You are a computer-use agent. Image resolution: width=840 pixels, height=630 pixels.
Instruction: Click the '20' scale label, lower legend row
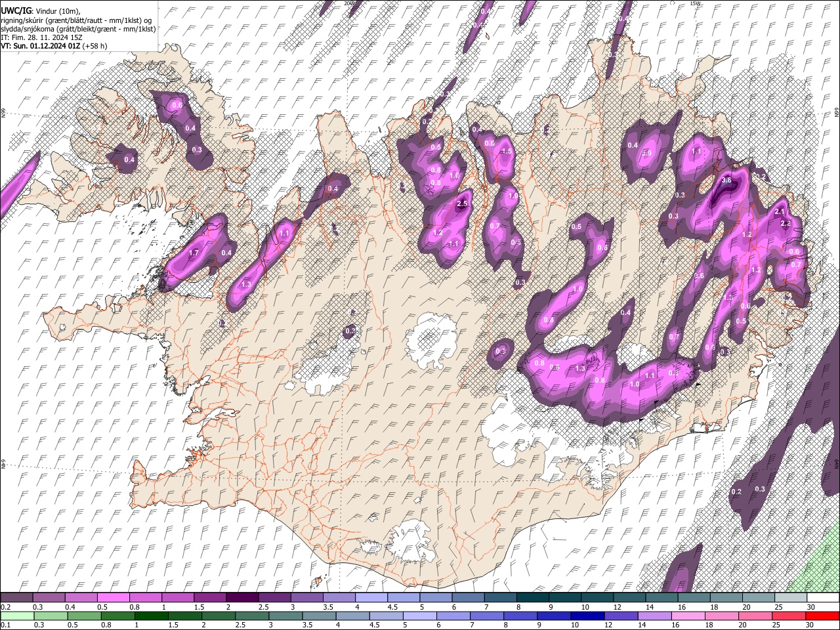tap(744, 625)
